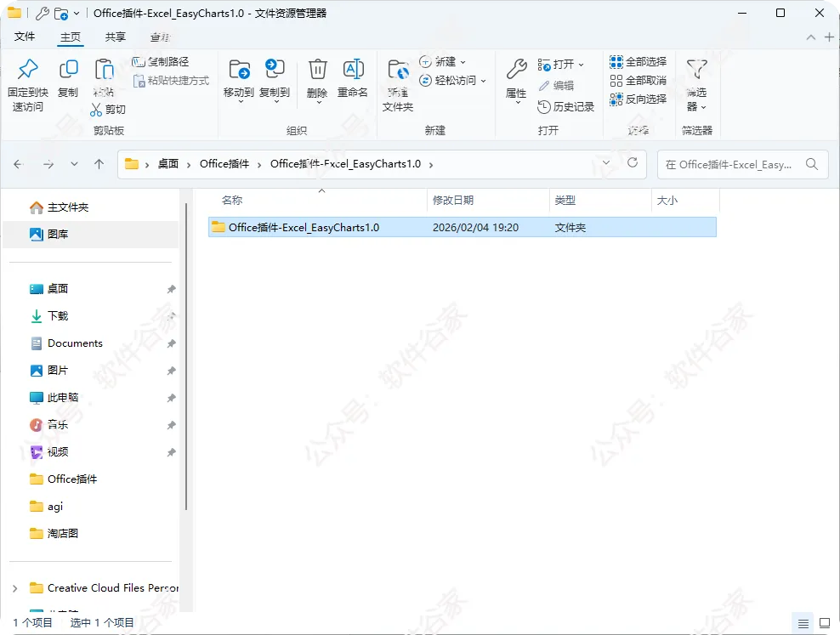This screenshot has width=840, height=635.
Task: Open the New item (新建) dropdown
Action: coord(442,62)
